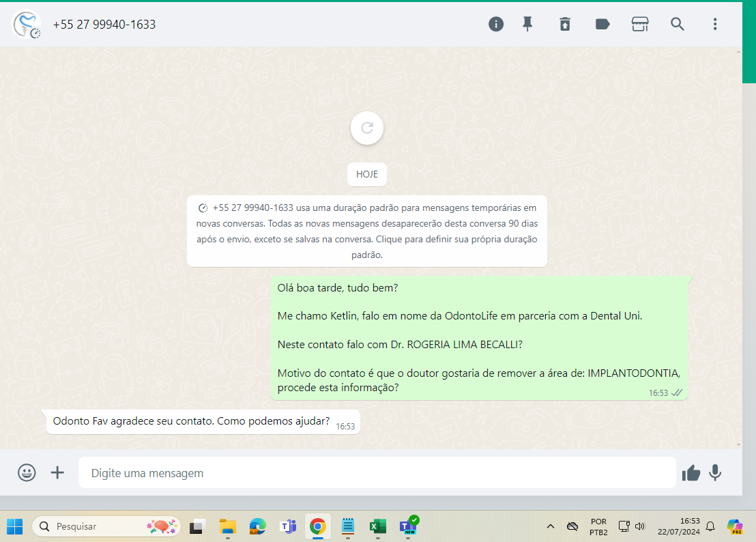Switch to Google Chrome on taskbar
756x542 pixels.
tap(317, 526)
